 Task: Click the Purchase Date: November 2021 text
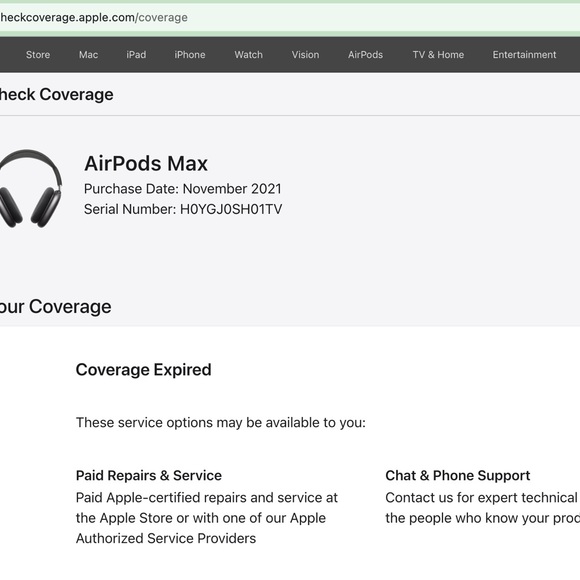click(x=183, y=189)
